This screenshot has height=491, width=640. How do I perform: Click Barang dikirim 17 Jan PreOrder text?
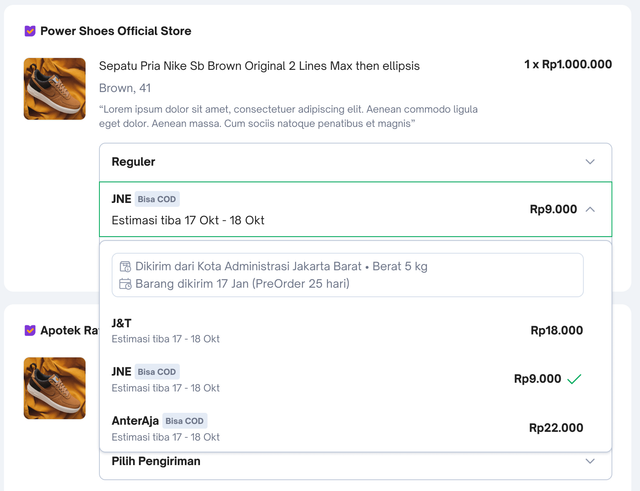[242, 284]
